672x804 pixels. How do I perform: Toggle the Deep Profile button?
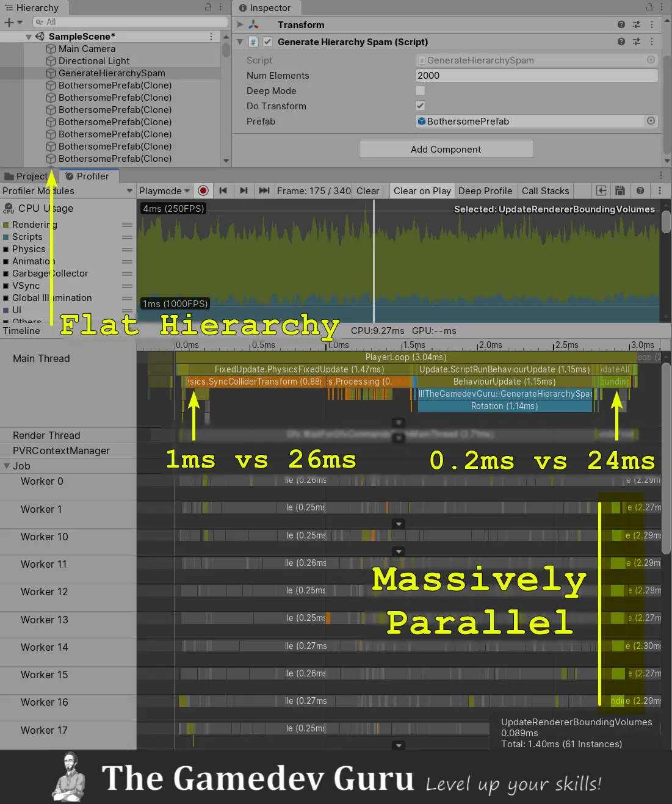tap(485, 191)
